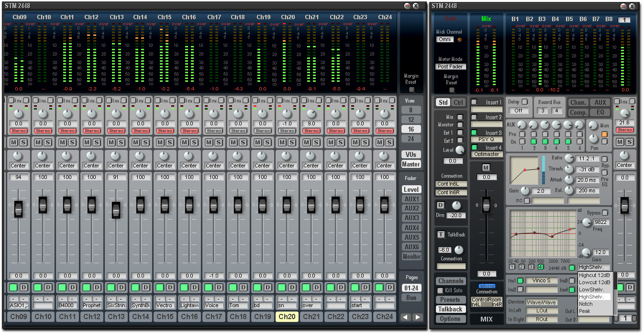
Task: Select EQ band 1 button
Action: pyautogui.click(x=512, y=267)
